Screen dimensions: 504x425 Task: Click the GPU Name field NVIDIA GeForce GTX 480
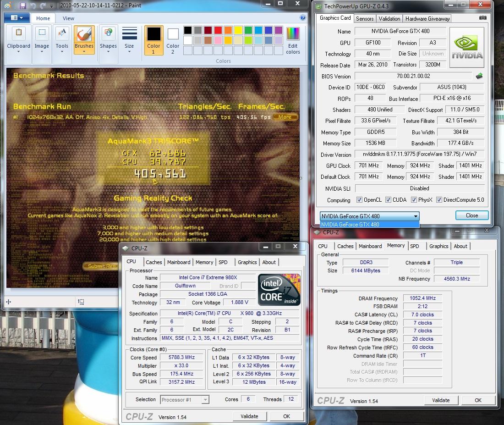point(400,31)
